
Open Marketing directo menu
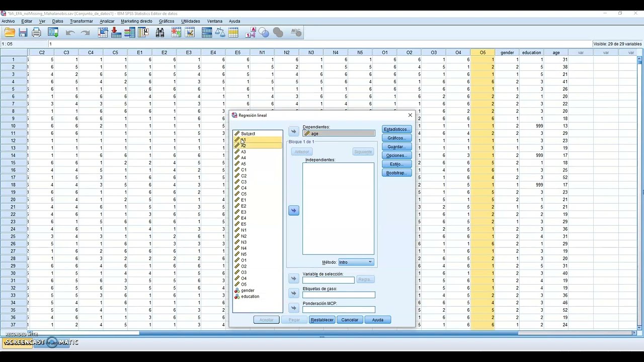(x=136, y=21)
